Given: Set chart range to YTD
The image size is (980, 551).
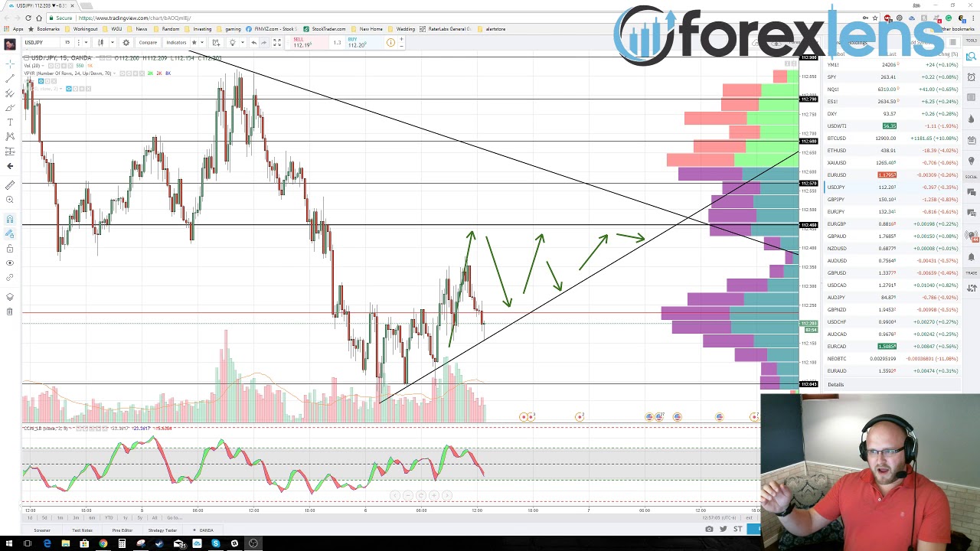Looking at the screenshot, I should 109,518.
